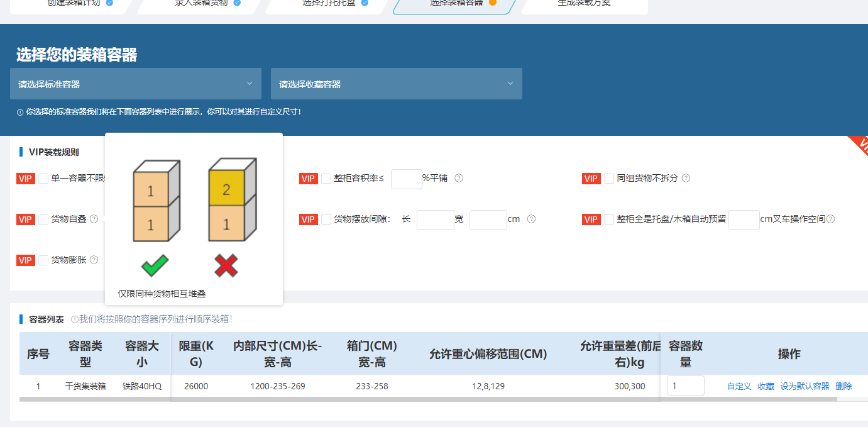Go to the 生成装载方案 step tab

tap(584, 3)
